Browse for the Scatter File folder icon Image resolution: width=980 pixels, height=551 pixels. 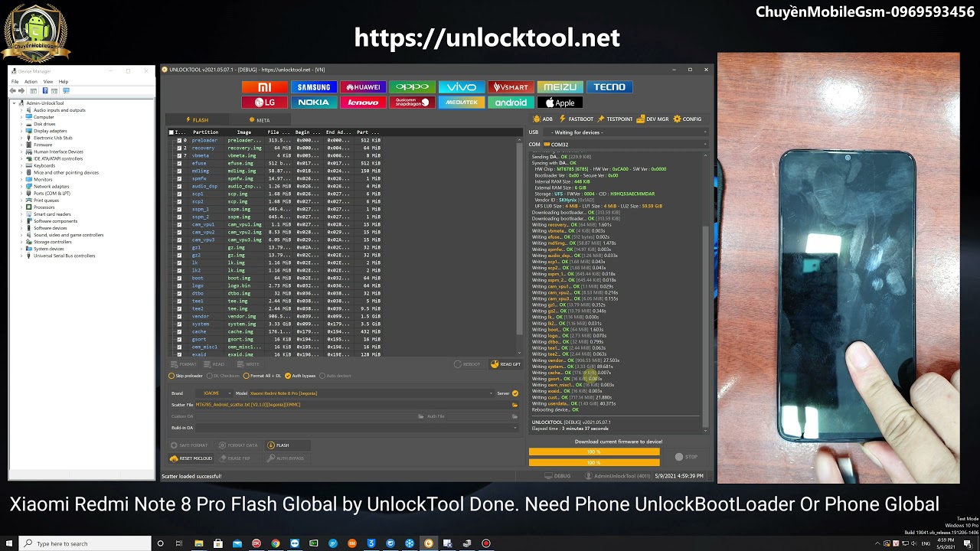514,405
